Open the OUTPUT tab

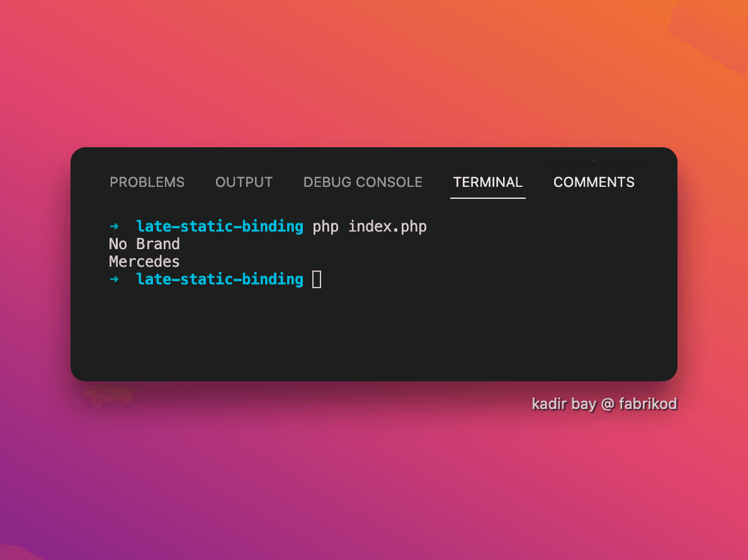[244, 182]
